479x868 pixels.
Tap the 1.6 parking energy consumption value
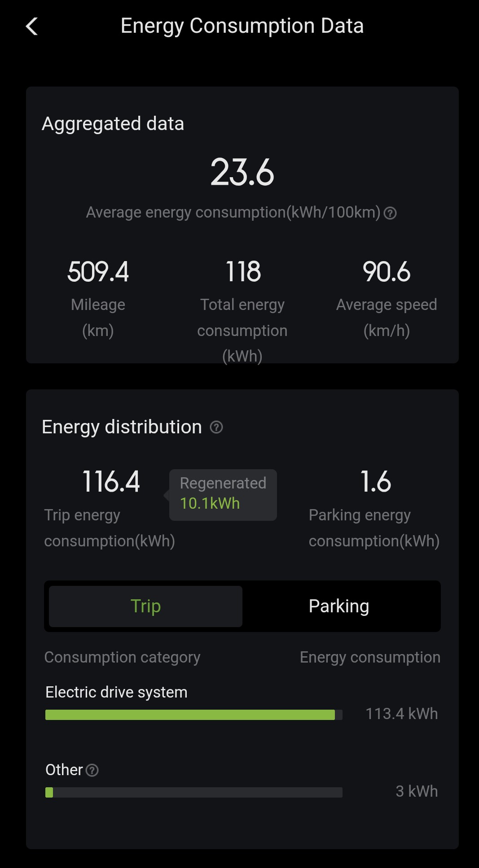coord(375,482)
